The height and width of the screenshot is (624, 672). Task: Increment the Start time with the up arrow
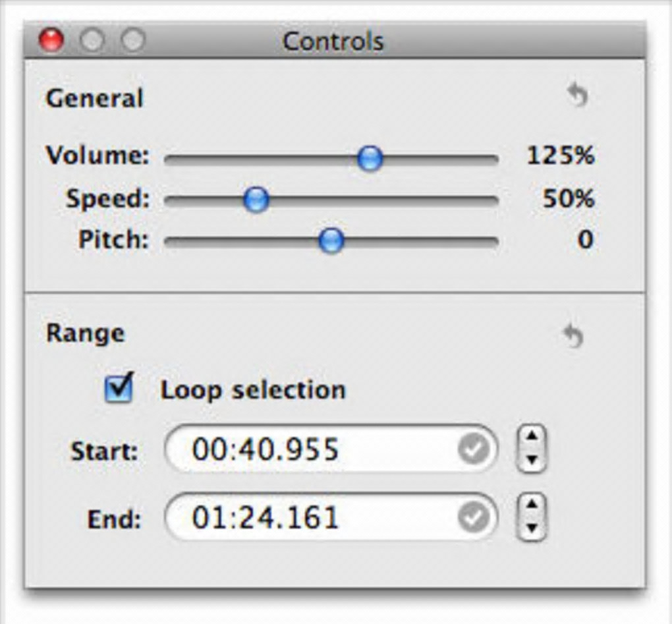coord(532,439)
